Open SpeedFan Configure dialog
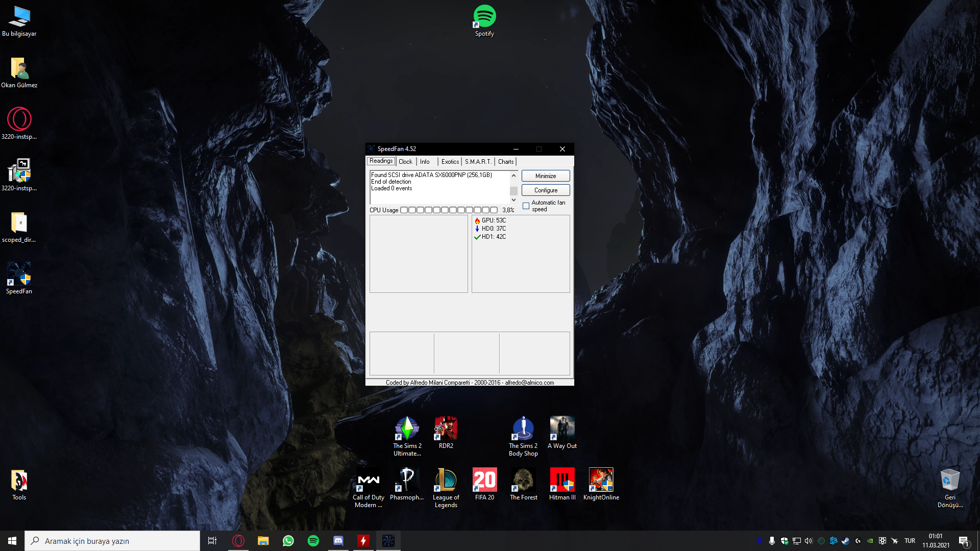 (x=546, y=190)
